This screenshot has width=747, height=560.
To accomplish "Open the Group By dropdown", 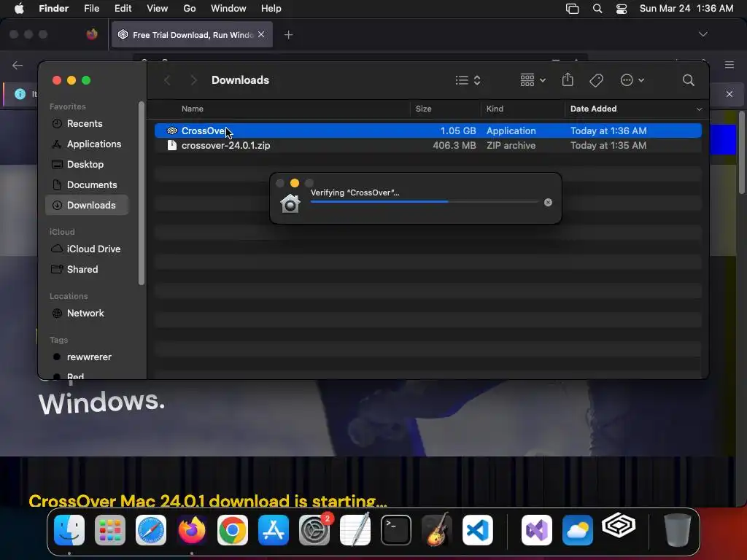I will 533,80.
